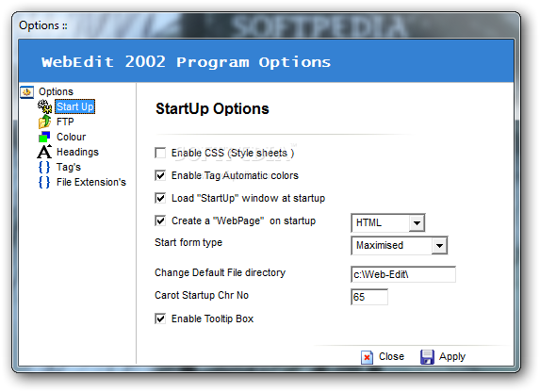The height and width of the screenshot is (392, 540).
Task: Click the "Options ::" window title bar
Action: [266, 25]
